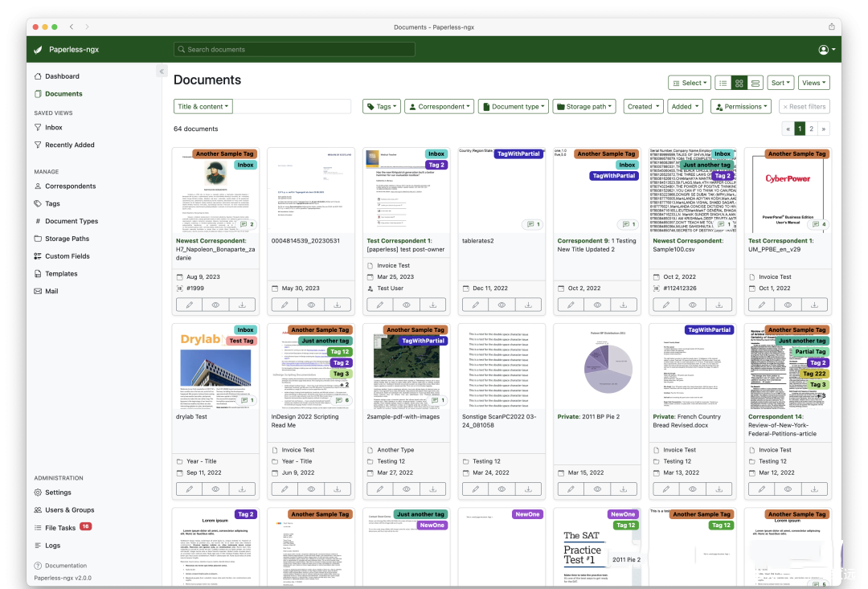Screen dimensions: 868x589
Task: Open Settings under Administration
Action: coord(52,492)
